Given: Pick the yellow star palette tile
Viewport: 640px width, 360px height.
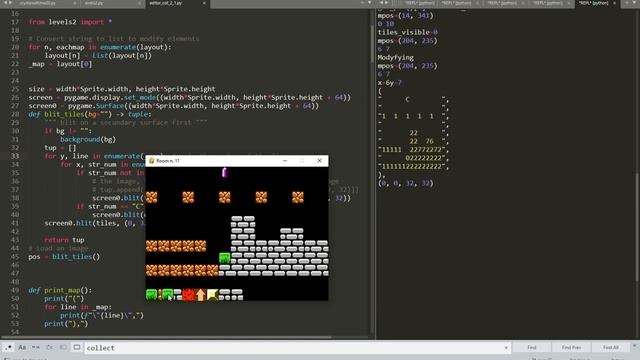Looking at the screenshot, I should [213, 294].
